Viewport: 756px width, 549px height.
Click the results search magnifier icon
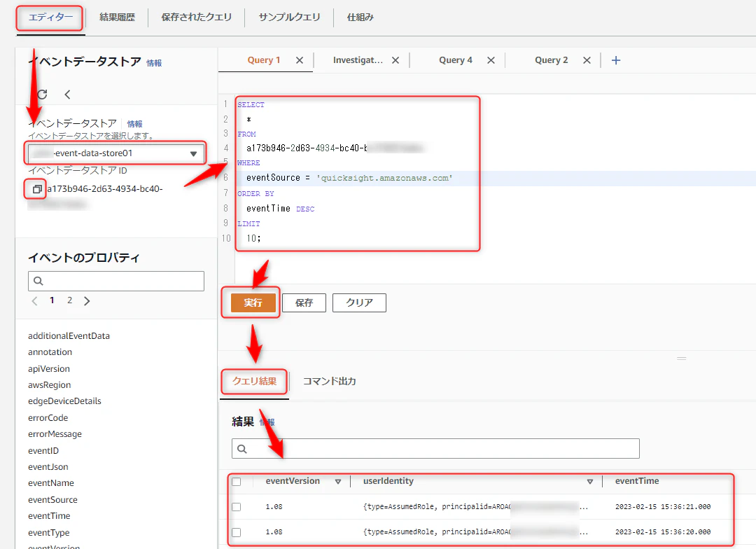(242, 449)
